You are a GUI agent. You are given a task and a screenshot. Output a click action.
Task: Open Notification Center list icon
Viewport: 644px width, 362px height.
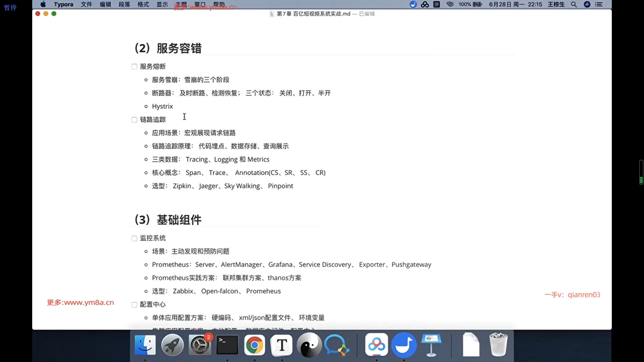tap(599, 4)
